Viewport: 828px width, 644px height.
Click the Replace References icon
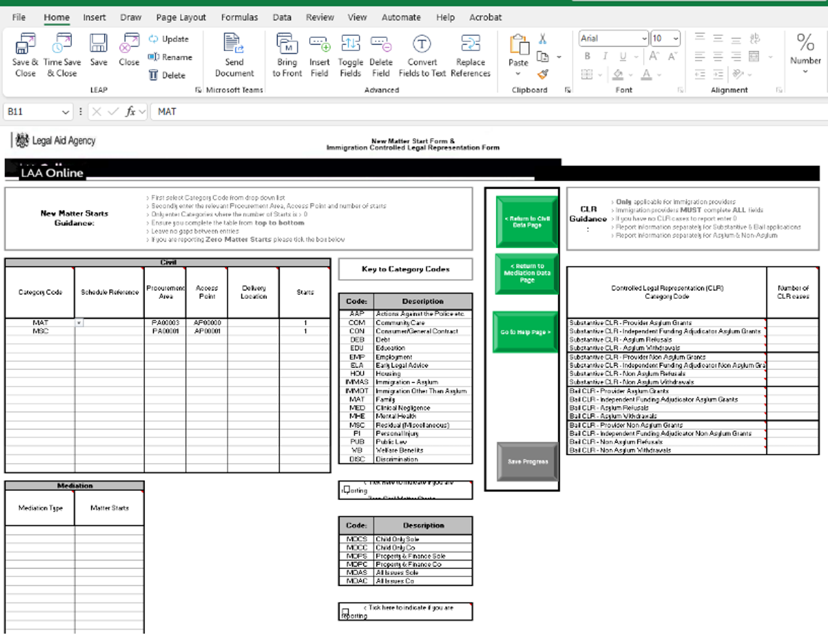(471, 45)
